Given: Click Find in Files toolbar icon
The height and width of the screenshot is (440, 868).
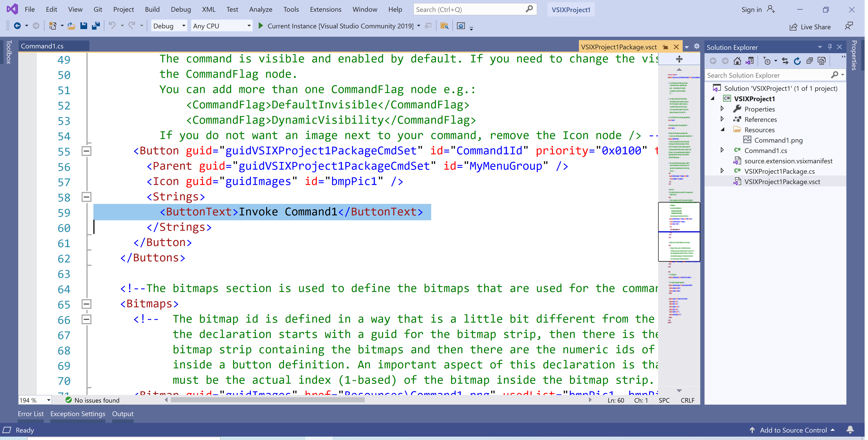Looking at the screenshot, I should tap(444, 26).
